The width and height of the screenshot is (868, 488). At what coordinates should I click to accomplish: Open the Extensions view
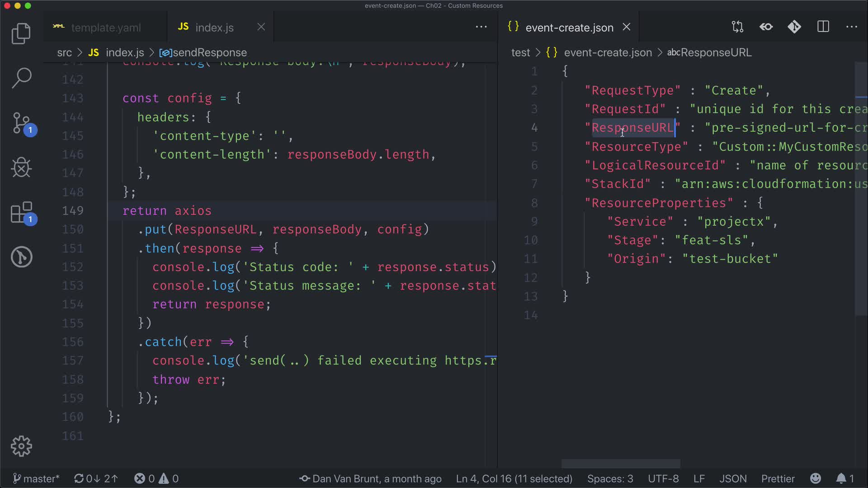click(21, 212)
